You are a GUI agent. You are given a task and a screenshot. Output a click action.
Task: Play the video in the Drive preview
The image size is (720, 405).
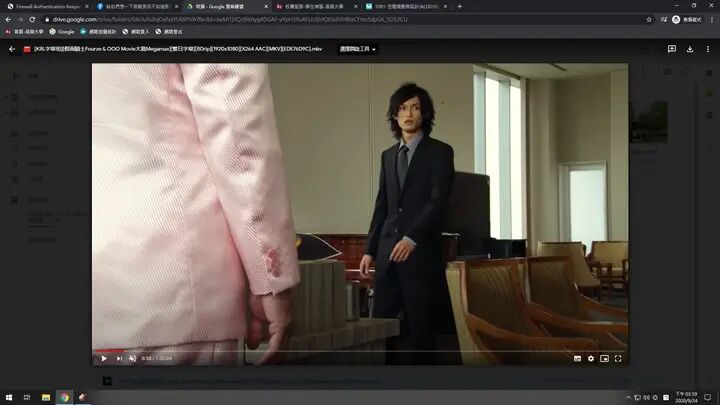tap(104, 358)
